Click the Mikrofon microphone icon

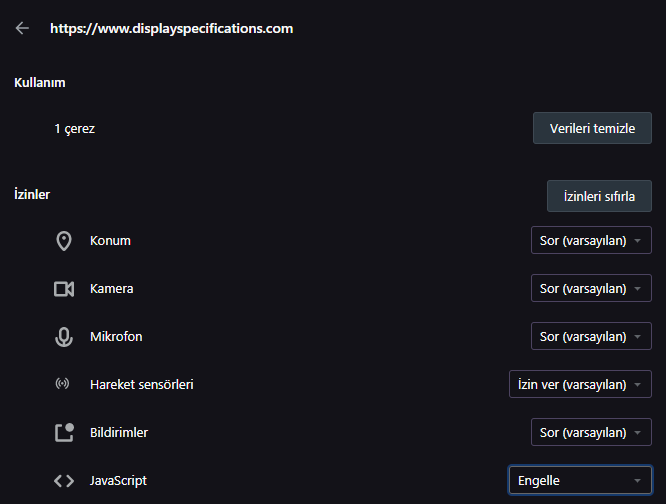coord(64,337)
